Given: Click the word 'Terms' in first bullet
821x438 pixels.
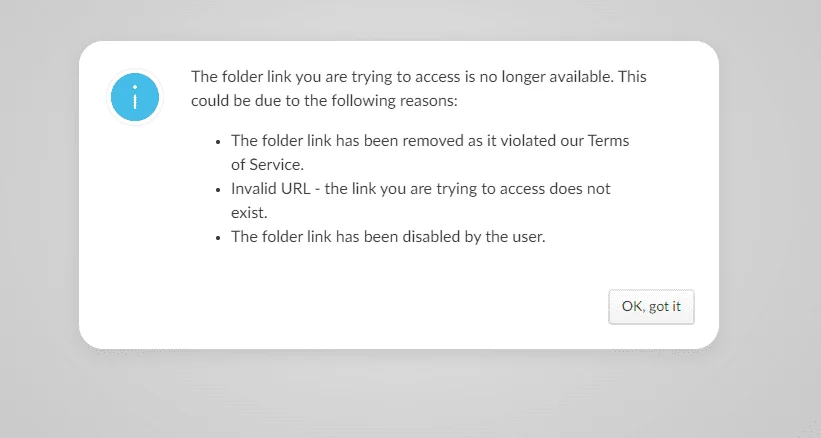Looking at the screenshot, I should (x=608, y=141).
